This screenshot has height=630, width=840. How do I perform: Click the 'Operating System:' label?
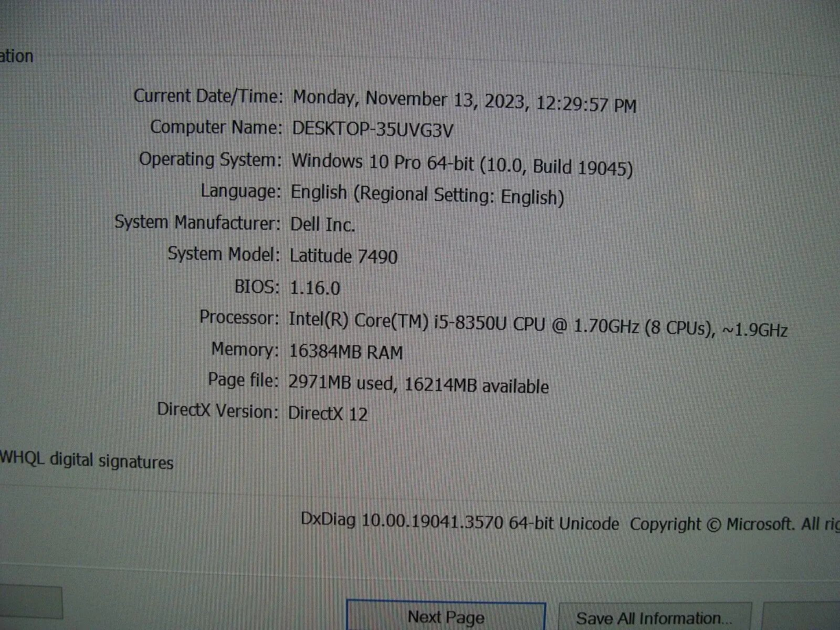pos(210,160)
